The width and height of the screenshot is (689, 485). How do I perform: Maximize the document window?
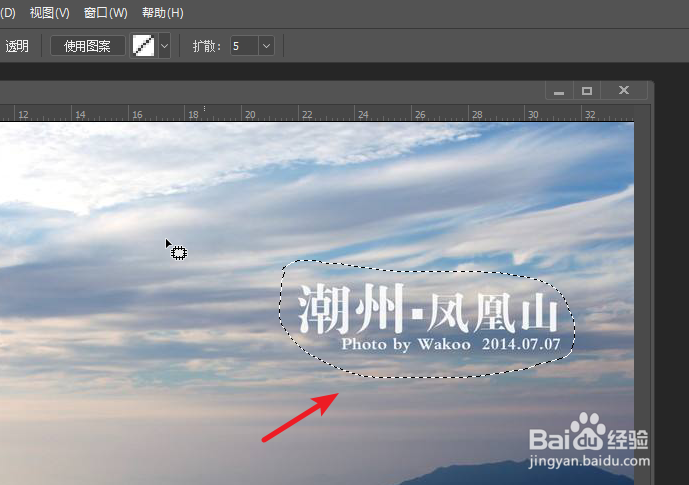(x=587, y=91)
